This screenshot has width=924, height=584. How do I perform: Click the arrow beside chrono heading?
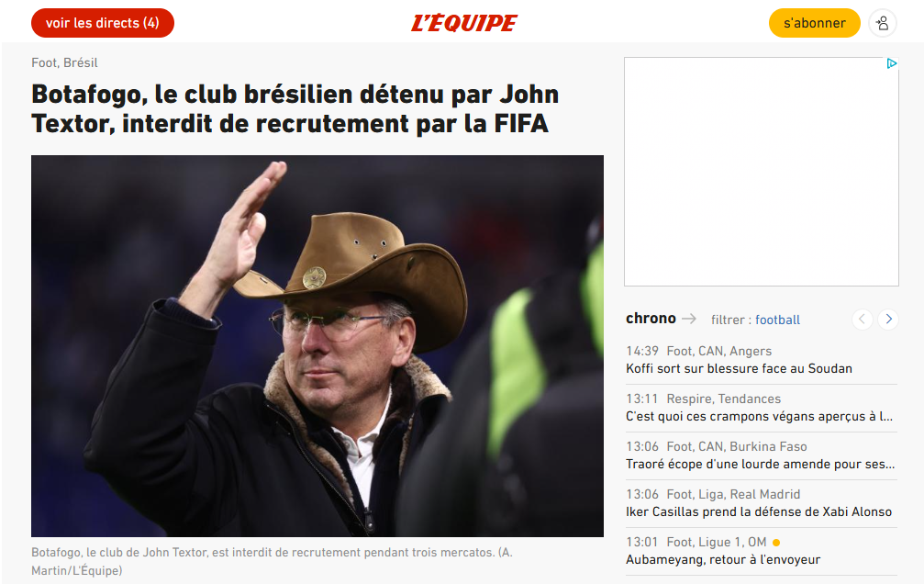pos(689,320)
